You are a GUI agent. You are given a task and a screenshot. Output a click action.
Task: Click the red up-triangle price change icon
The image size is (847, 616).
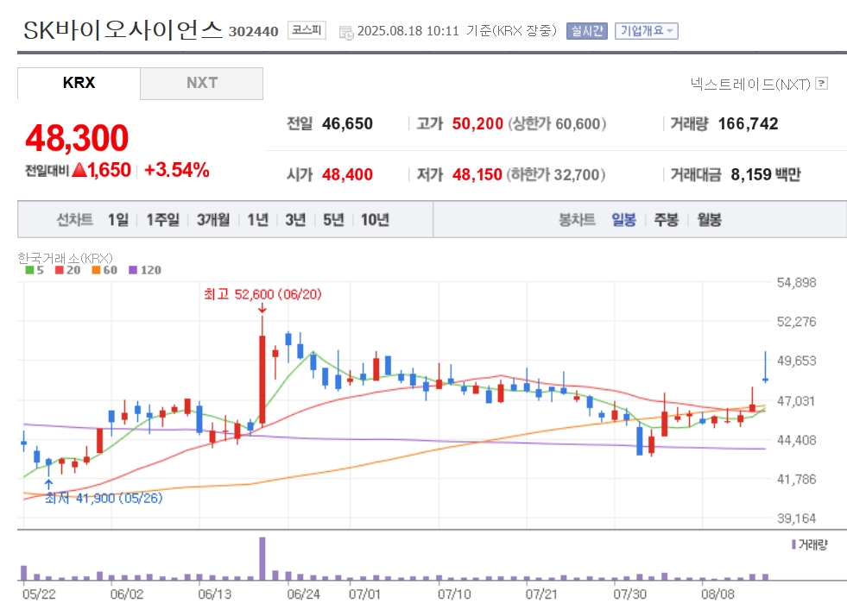pos(79,171)
